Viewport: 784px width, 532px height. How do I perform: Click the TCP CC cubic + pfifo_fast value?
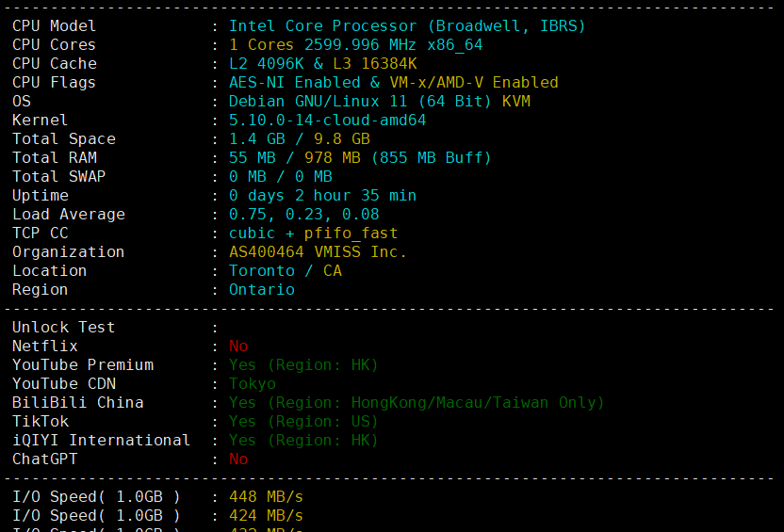pos(314,234)
